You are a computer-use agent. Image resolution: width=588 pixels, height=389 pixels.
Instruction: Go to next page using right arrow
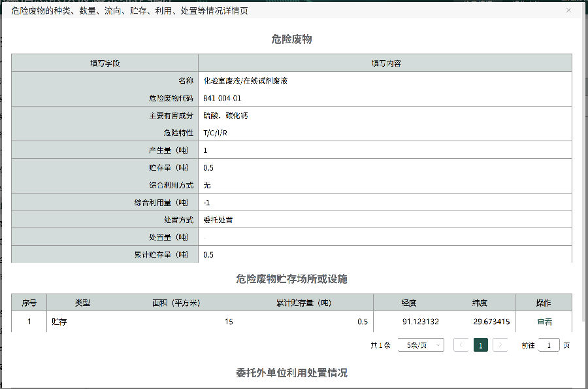tap(500, 345)
